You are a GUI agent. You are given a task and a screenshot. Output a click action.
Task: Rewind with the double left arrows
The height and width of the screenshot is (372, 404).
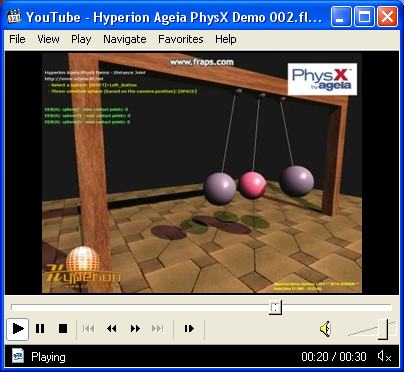112,329
